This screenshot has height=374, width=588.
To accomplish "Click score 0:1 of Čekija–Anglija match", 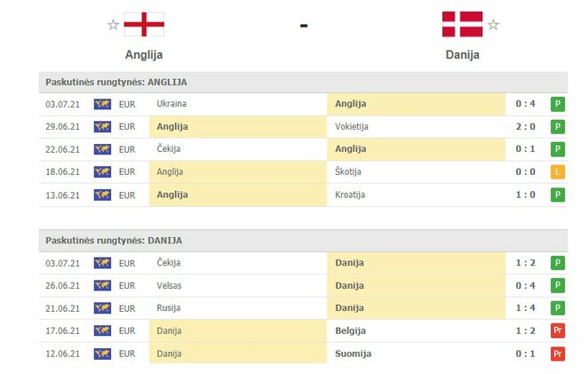I will click(x=525, y=149).
